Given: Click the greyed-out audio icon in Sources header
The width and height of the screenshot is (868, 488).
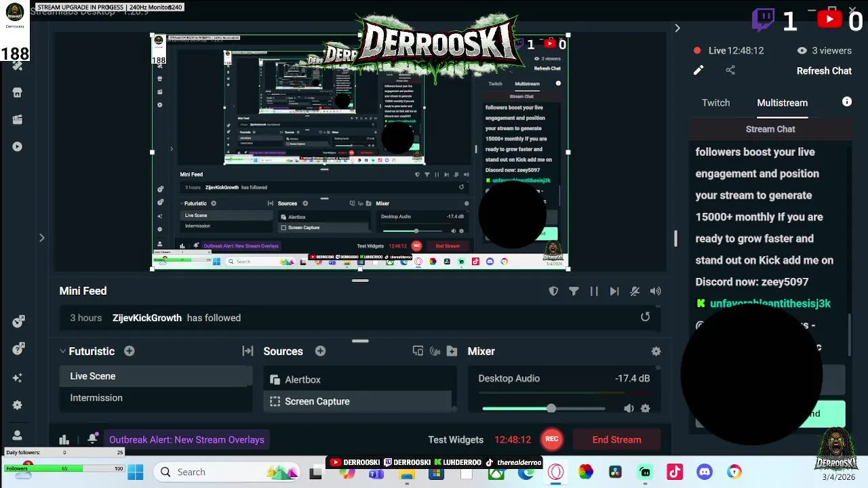Looking at the screenshot, I should (435, 351).
